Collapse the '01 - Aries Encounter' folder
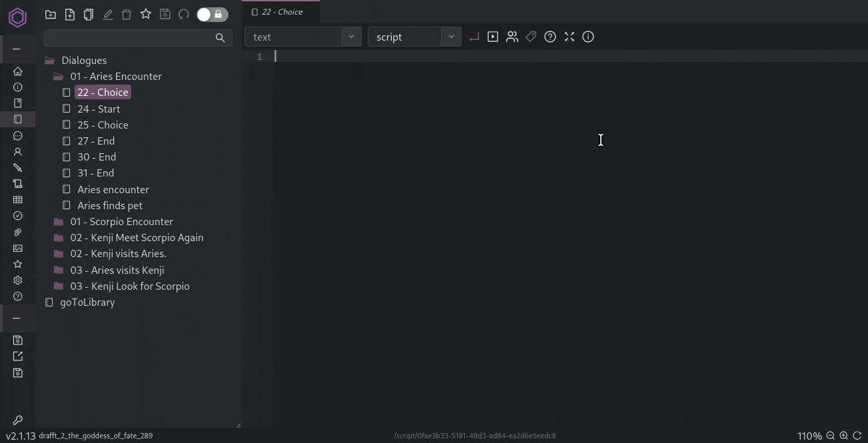The image size is (868, 443). pyautogui.click(x=116, y=77)
